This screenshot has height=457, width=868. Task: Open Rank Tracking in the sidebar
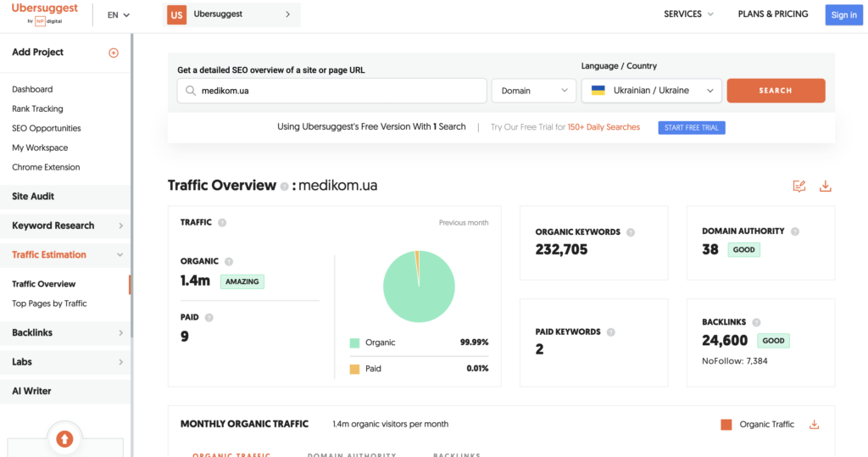(37, 109)
